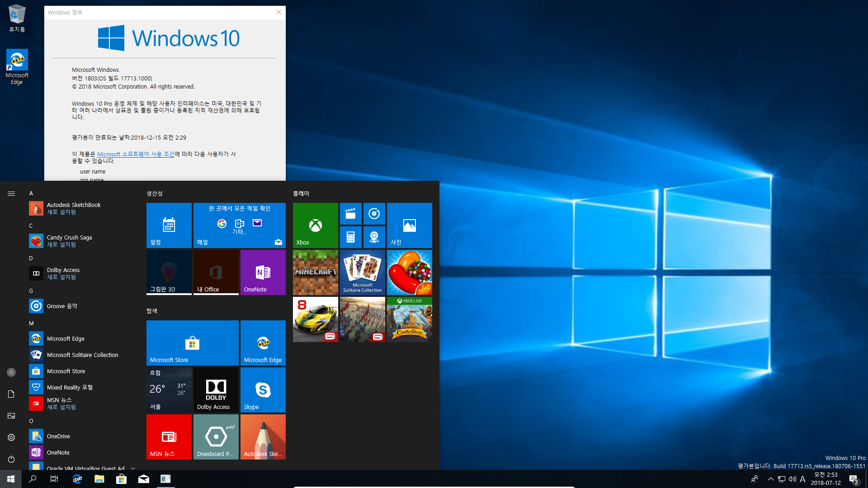Open the 일정 calendar tile

169,225
